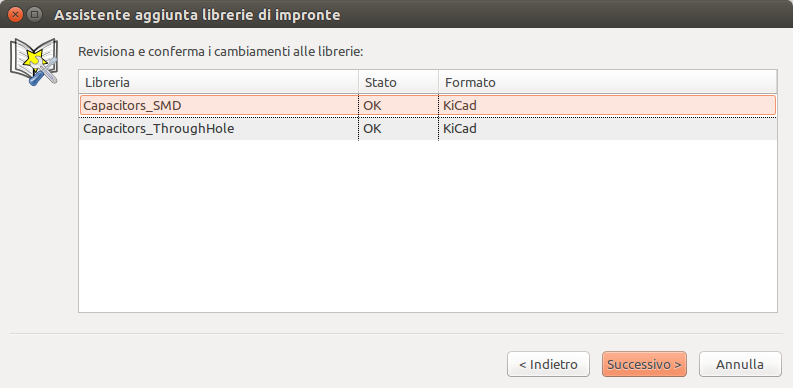Click the Libreria column header
793x388 pixels.
coord(218,82)
